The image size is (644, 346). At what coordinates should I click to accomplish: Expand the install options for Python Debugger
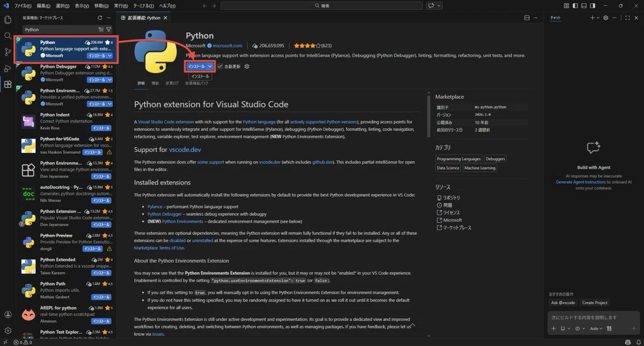pyautogui.click(x=109, y=80)
